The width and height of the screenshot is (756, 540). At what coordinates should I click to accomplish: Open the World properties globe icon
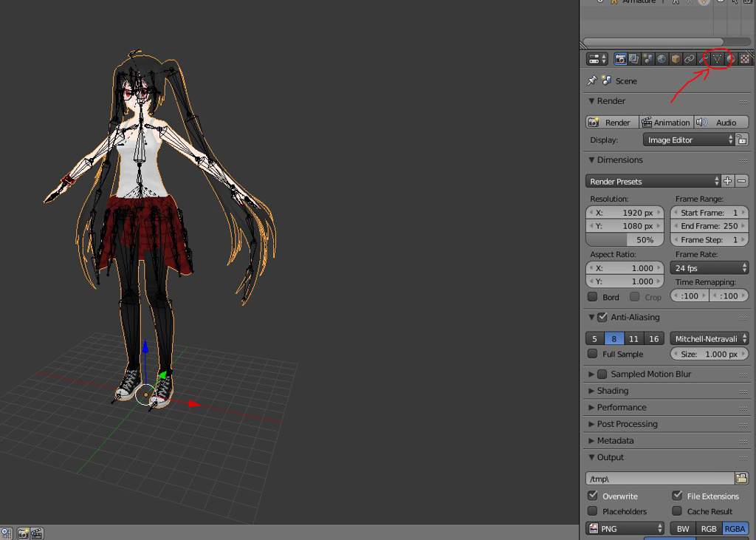coord(661,58)
